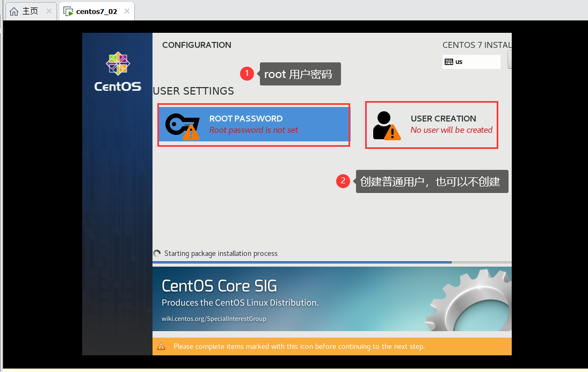Viewport: 588px width, 372px height.
Task: Click the CentOS logo in sidebar
Action: click(x=118, y=72)
